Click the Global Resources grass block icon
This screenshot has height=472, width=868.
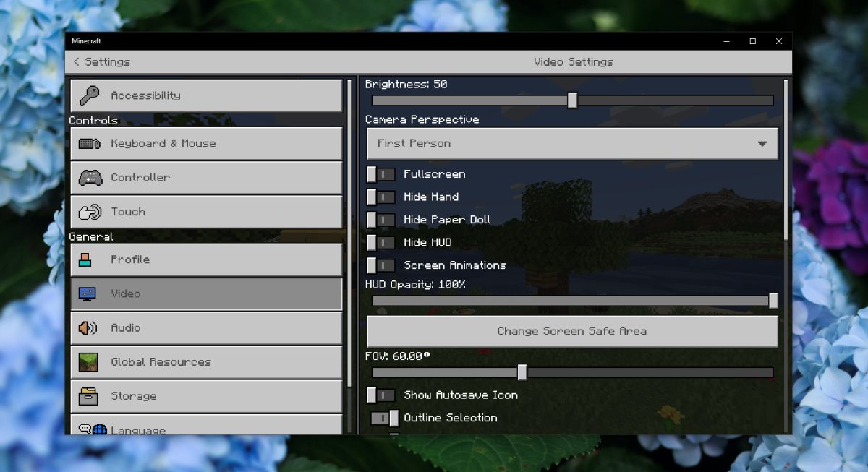[88, 362]
